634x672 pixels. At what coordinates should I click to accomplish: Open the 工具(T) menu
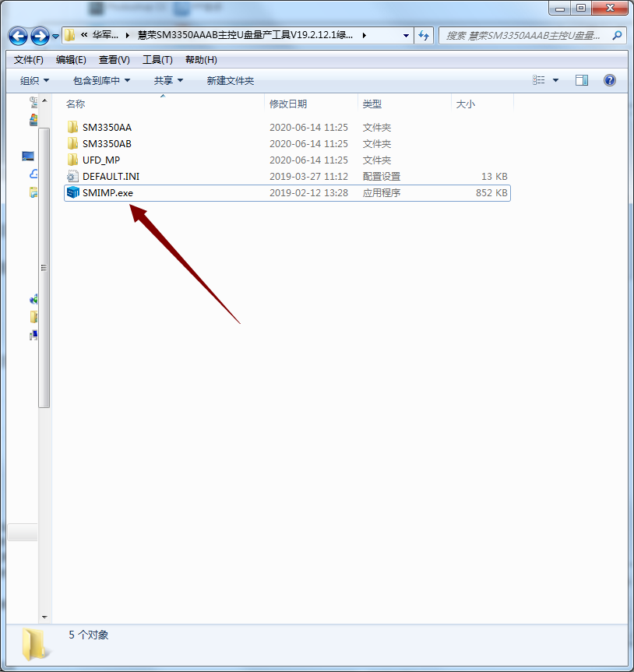tap(157, 60)
